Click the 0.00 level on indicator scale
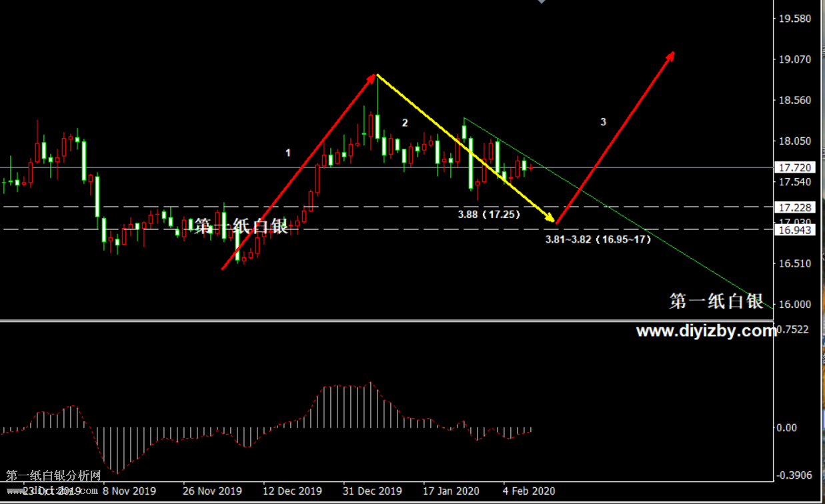 788,428
